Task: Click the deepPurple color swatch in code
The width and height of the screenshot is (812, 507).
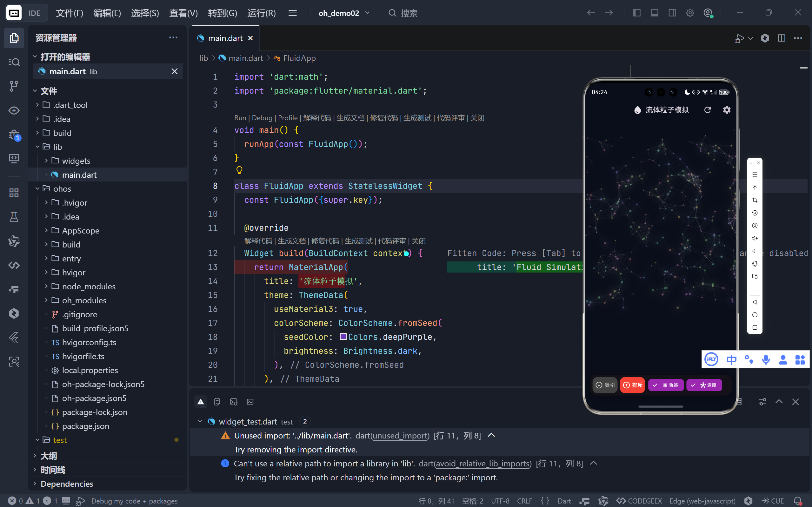Action: (x=343, y=336)
